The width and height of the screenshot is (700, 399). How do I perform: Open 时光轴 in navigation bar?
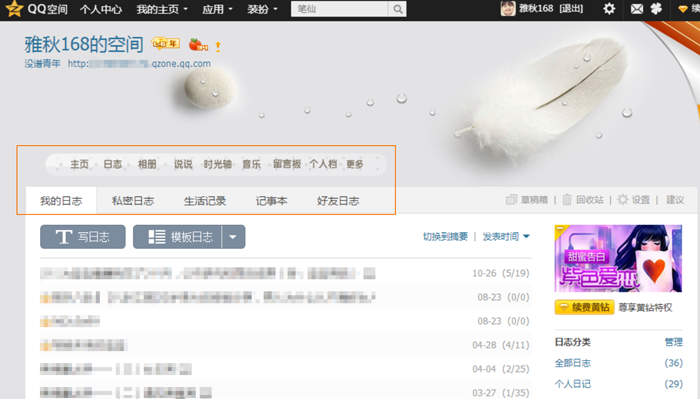pyautogui.click(x=218, y=164)
